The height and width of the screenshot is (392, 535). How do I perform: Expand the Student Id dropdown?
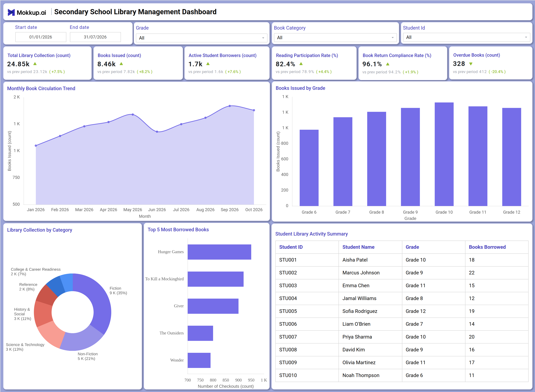point(466,37)
